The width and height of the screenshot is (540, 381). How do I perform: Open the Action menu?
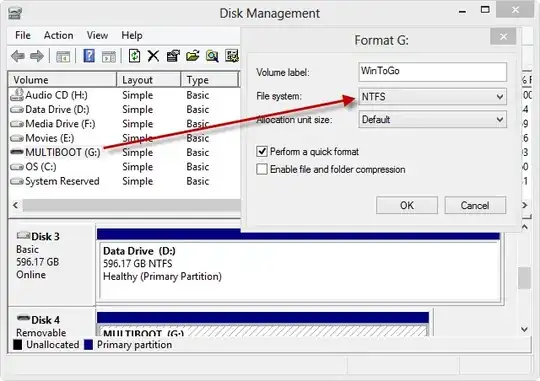58,35
